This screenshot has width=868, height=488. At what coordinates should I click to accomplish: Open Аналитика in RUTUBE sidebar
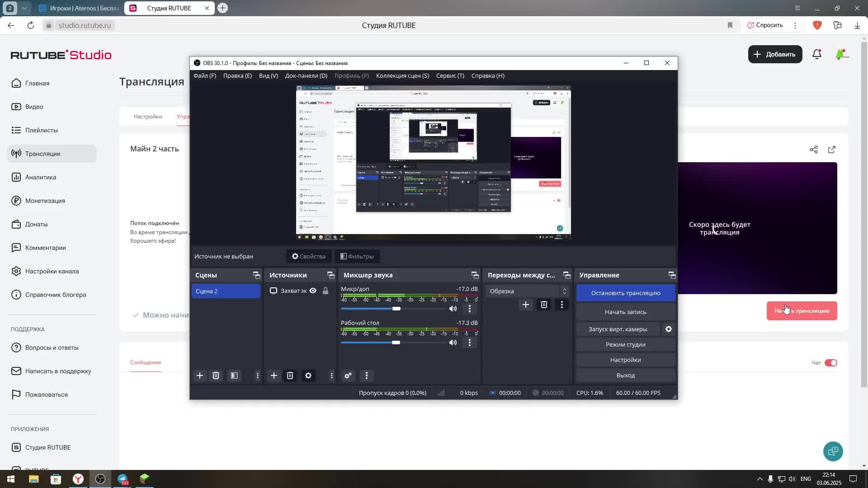(52, 177)
